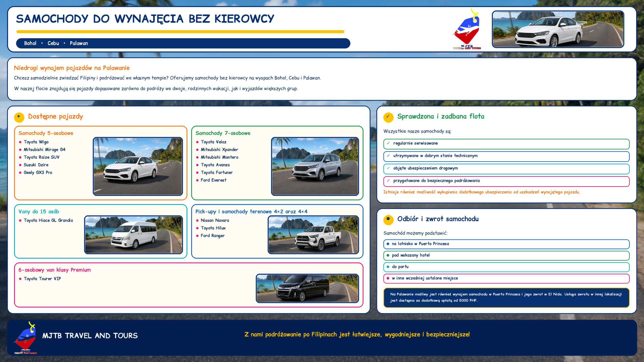Open the white pick-up truck photo
Viewport: 644px width, 362px height.
[313, 235]
